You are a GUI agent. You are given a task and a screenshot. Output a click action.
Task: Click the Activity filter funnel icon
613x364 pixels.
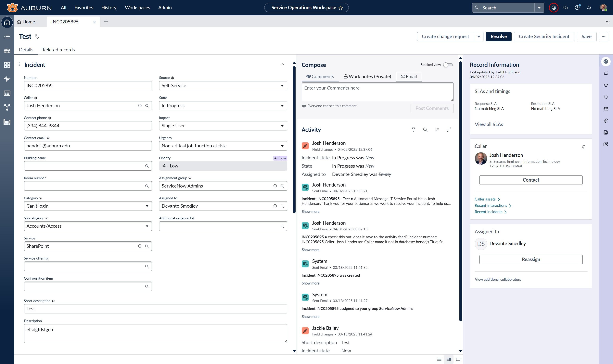point(413,129)
